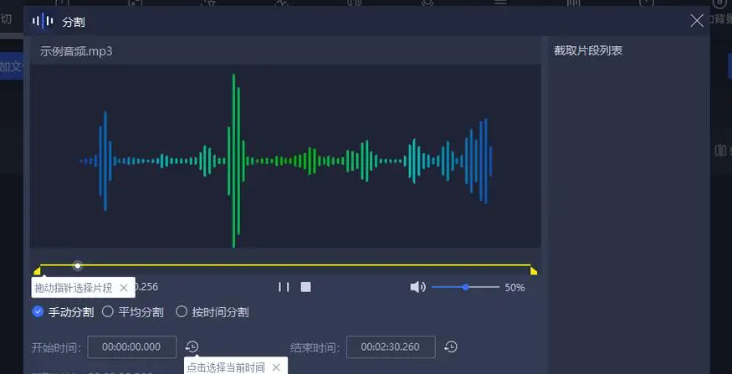Adjust the volume slider handle
The width and height of the screenshot is (732, 374).
(465, 287)
